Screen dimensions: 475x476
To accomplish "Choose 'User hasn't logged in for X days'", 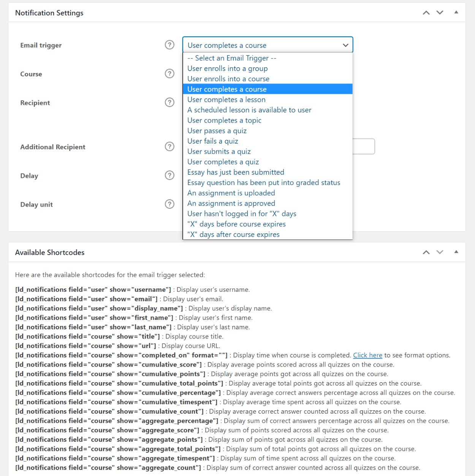I will pyautogui.click(x=268, y=214).
